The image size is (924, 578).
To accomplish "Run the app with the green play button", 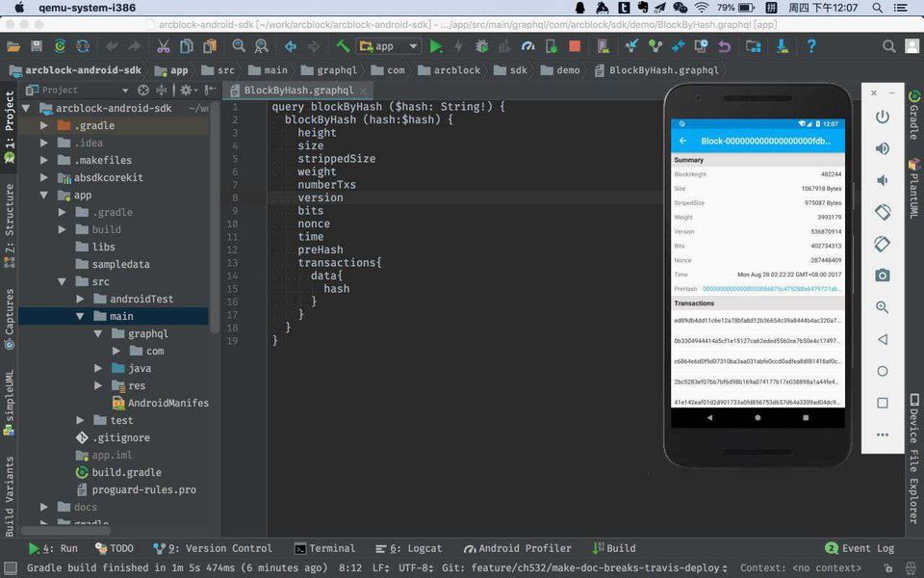I will 436,46.
